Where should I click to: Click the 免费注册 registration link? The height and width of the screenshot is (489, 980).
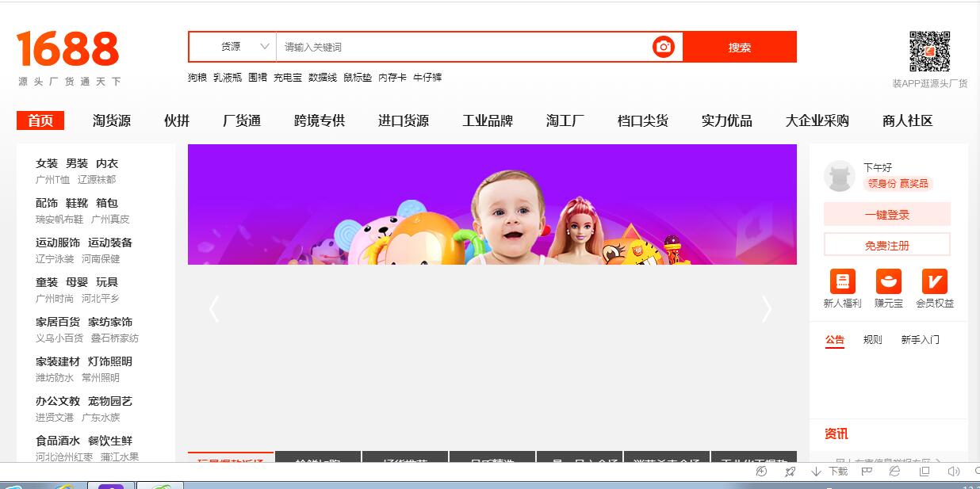tap(886, 244)
